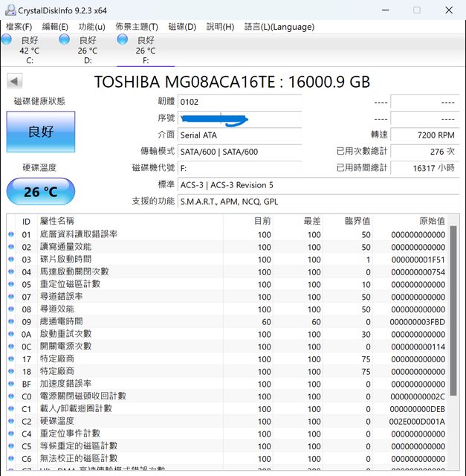Click status dot for attribute 17
This screenshot has width=466, height=476.
click(11, 358)
